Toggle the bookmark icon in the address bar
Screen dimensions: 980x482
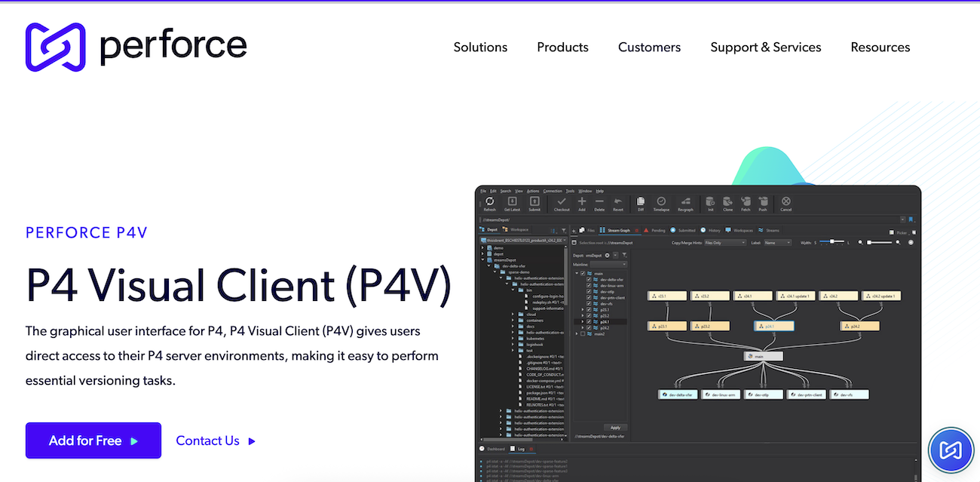pos(910,220)
